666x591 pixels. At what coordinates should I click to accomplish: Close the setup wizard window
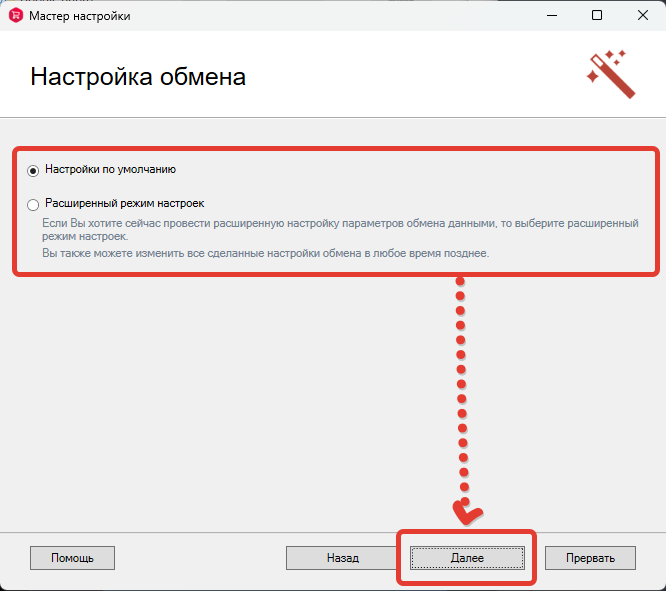pyautogui.click(x=642, y=16)
